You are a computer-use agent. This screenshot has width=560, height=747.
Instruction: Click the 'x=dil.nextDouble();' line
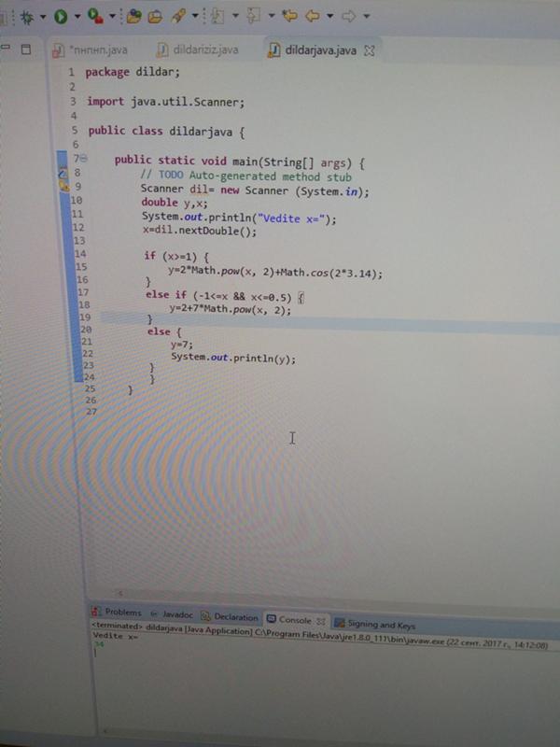pyautogui.click(x=199, y=231)
